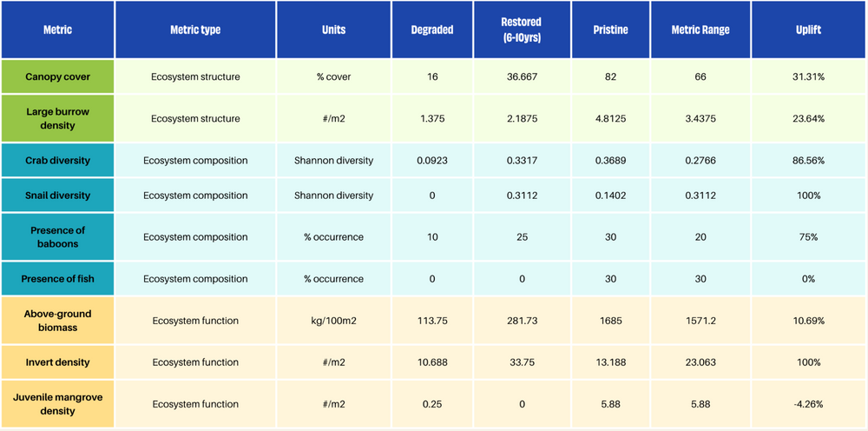Click the Restored (6-10yrs) column header
This screenshot has width=868, height=431.
click(x=522, y=30)
